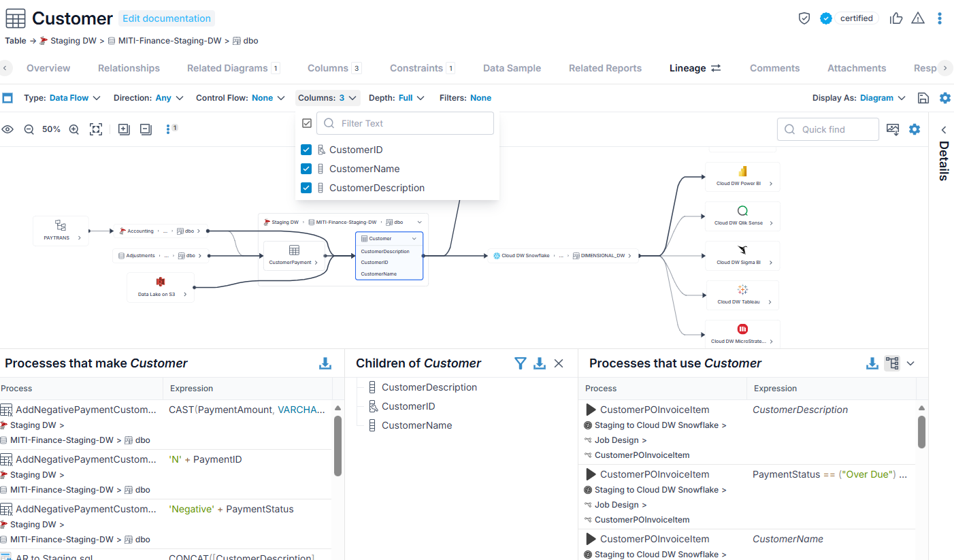Toggle the eye visibility icon
The height and width of the screenshot is (560, 954).
[7, 129]
